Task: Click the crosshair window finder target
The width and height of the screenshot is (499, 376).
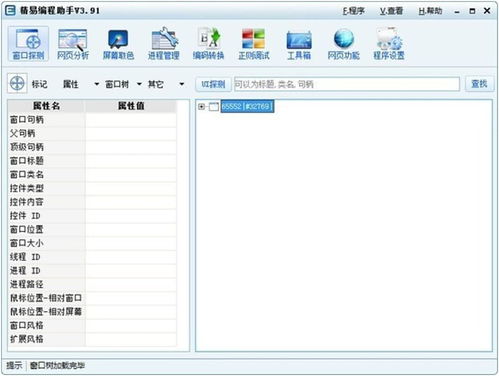Action: point(17,83)
